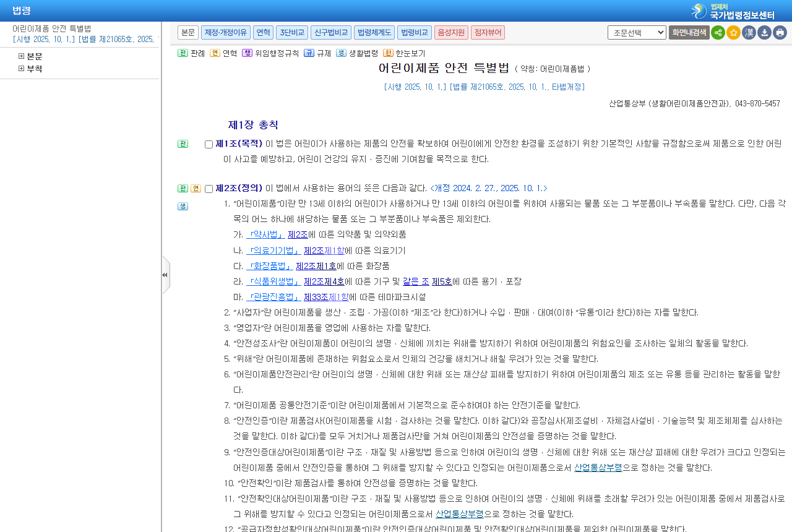
Task: Click the green share icon
Action: pyautogui.click(x=718, y=33)
